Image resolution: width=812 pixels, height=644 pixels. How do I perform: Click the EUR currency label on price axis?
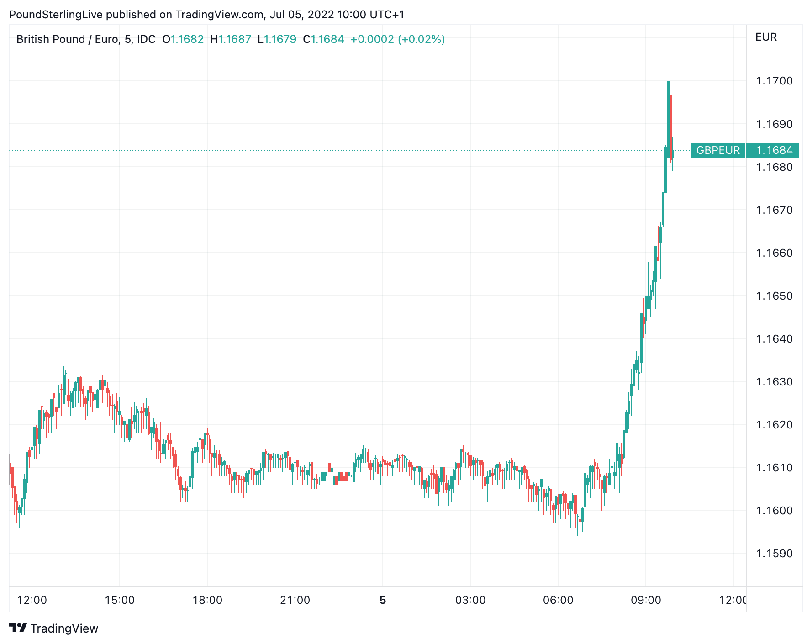click(x=766, y=37)
